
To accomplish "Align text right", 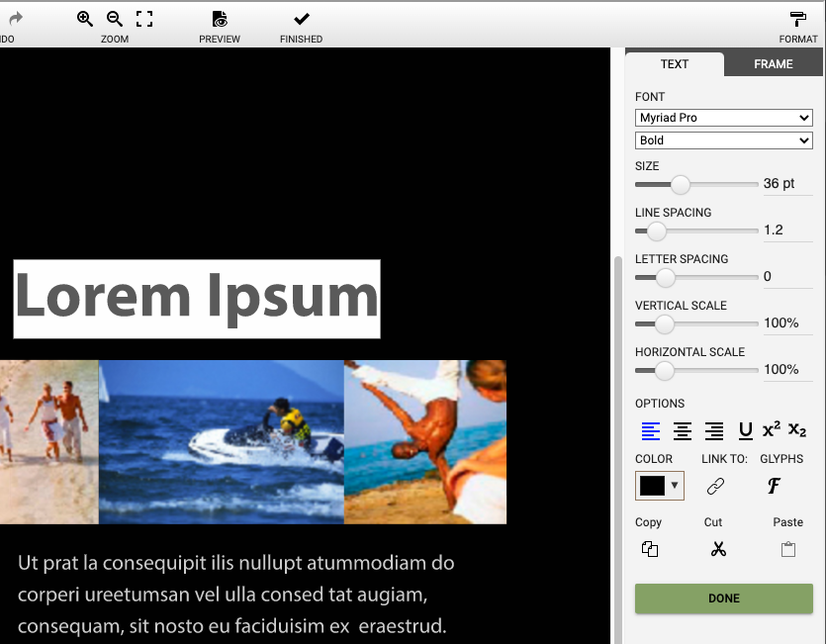I will tap(714, 430).
